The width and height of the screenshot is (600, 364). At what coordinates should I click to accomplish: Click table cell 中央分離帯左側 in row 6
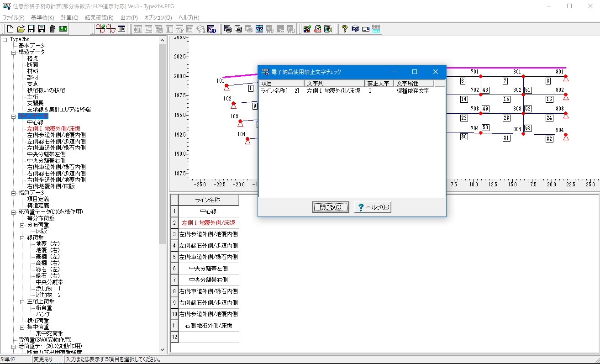(x=209, y=268)
